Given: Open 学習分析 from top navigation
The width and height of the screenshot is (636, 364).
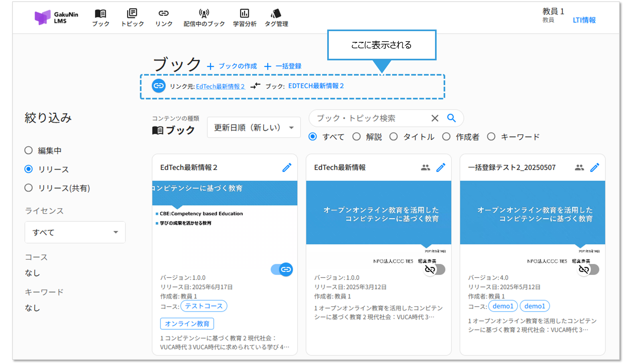Looking at the screenshot, I should click(245, 17).
